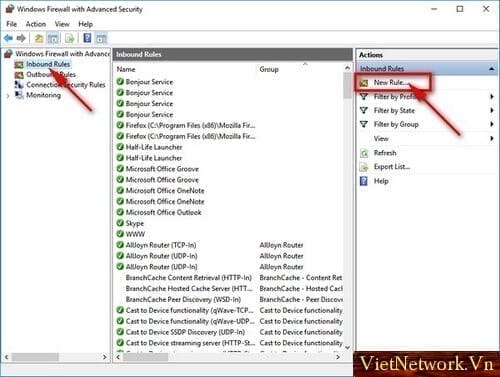Screen dimensions: 500x377
Task: Click the Refresh icon in Actions
Action: 364,153
